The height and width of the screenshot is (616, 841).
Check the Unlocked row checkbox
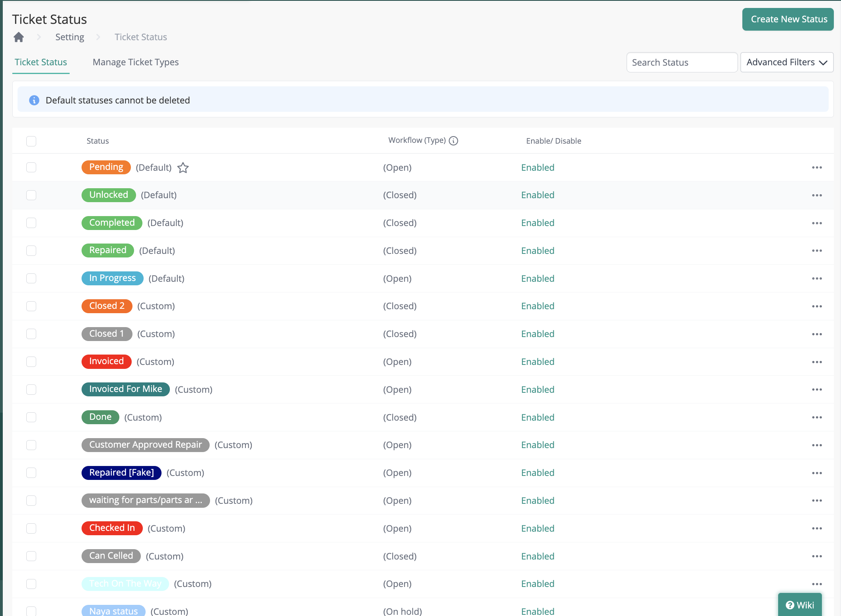[31, 195]
